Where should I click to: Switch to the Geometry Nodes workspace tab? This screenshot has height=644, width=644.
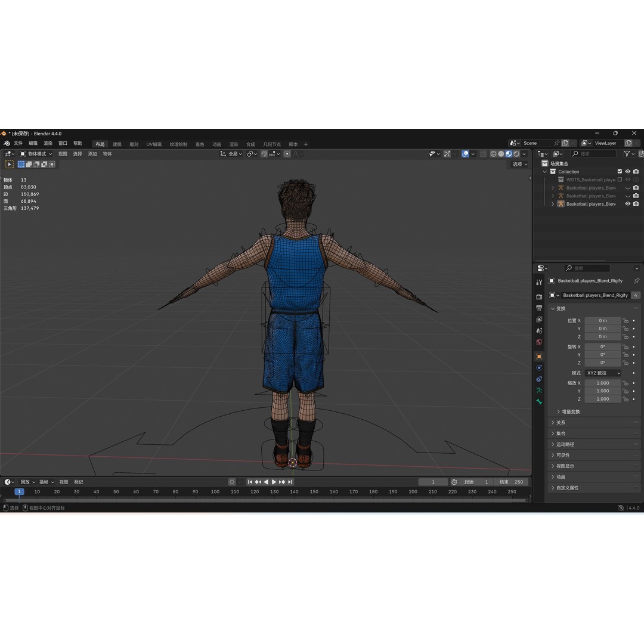(x=272, y=144)
